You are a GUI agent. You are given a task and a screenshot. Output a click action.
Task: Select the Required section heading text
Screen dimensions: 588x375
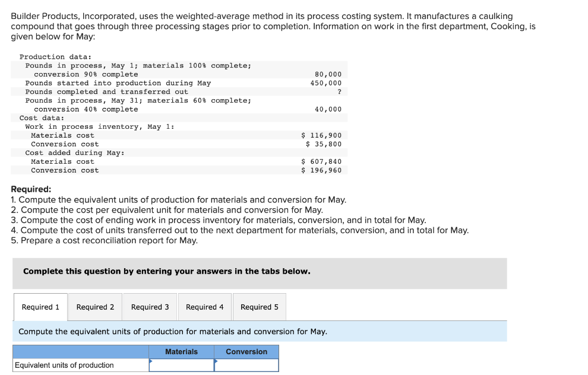(x=29, y=189)
